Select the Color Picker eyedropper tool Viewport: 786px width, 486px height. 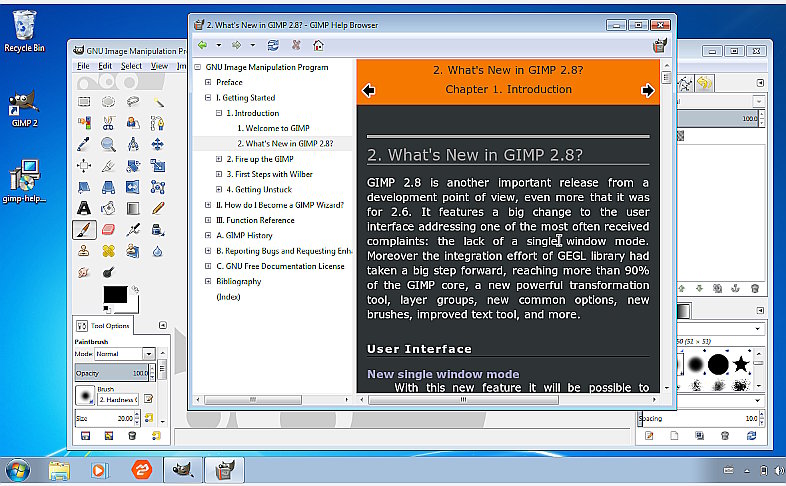pyautogui.click(x=84, y=144)
